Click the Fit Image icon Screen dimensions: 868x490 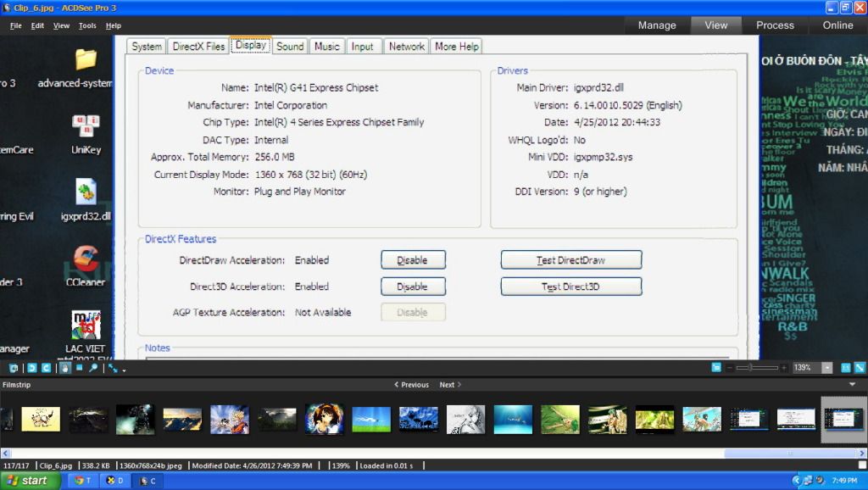tap(860, 368)
